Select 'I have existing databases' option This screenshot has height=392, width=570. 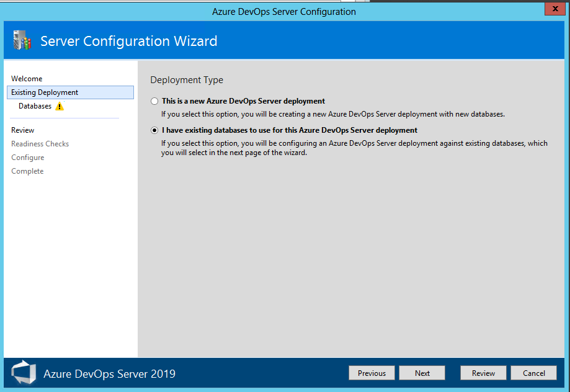[x=154, y=130]
